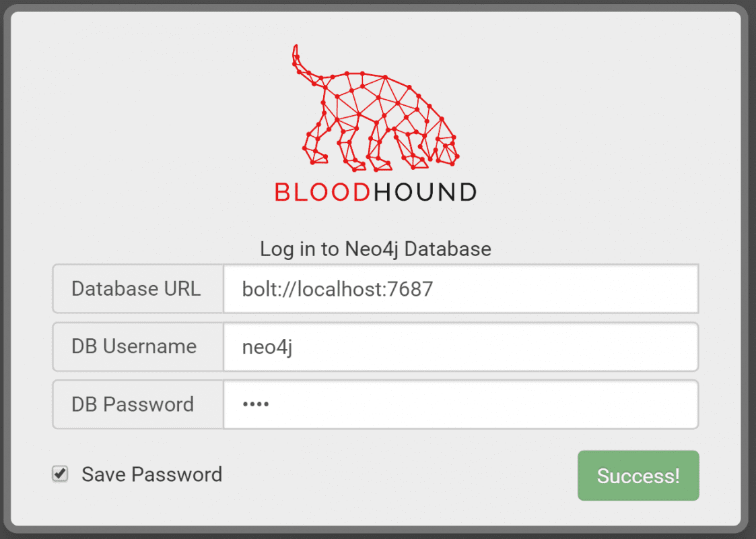Click the DB Password label
This screenshot has width=756, height=539.
point(132,404)
